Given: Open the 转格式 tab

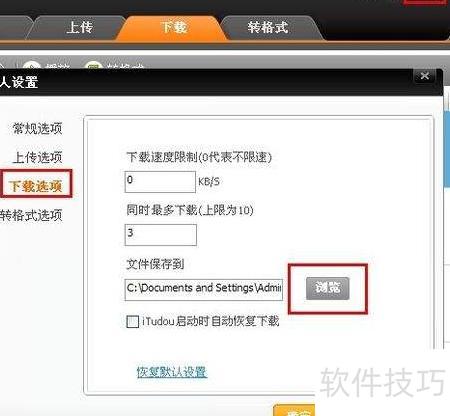Looking at the screenshot, I should click(268, 28).
